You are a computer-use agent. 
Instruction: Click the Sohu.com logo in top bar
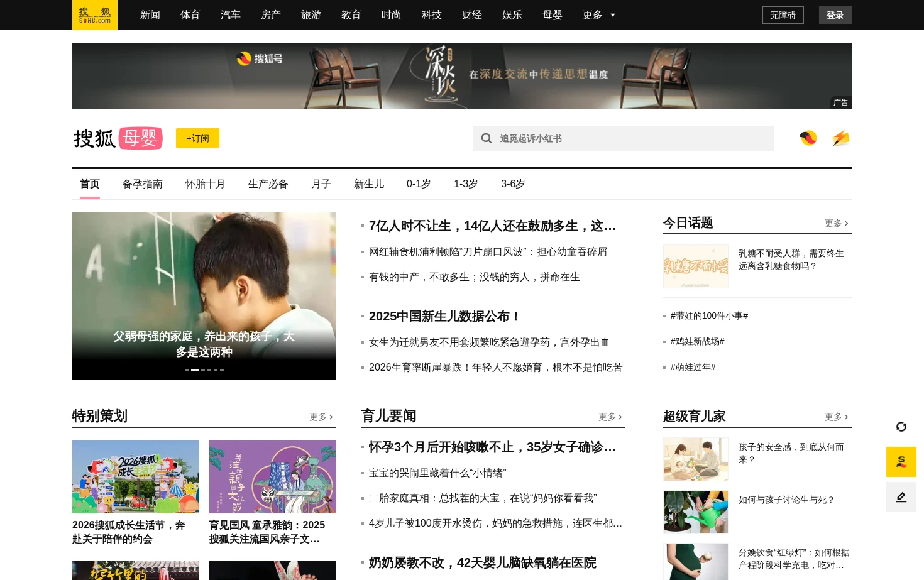pos(95,15)
